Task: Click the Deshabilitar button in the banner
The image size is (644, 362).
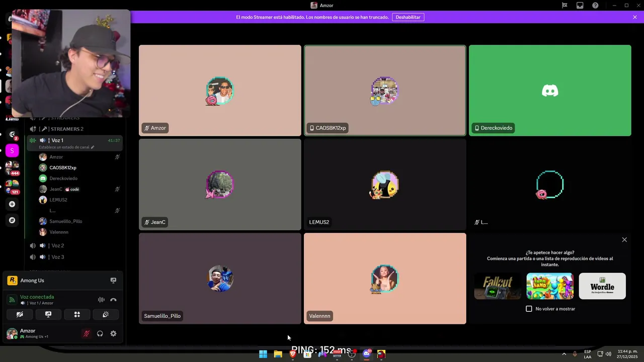Action: pyautogui.click(x=408, y=17)
